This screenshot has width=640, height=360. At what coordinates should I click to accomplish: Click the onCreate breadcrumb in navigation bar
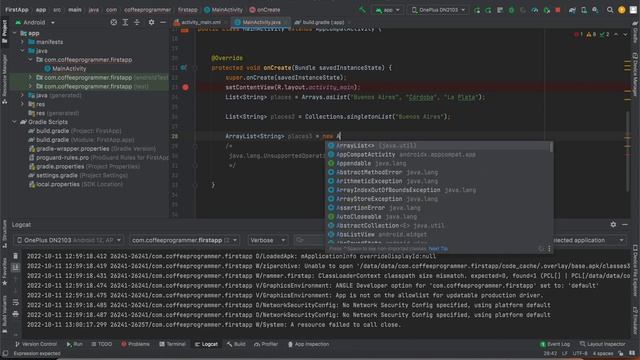coord(265,10)
